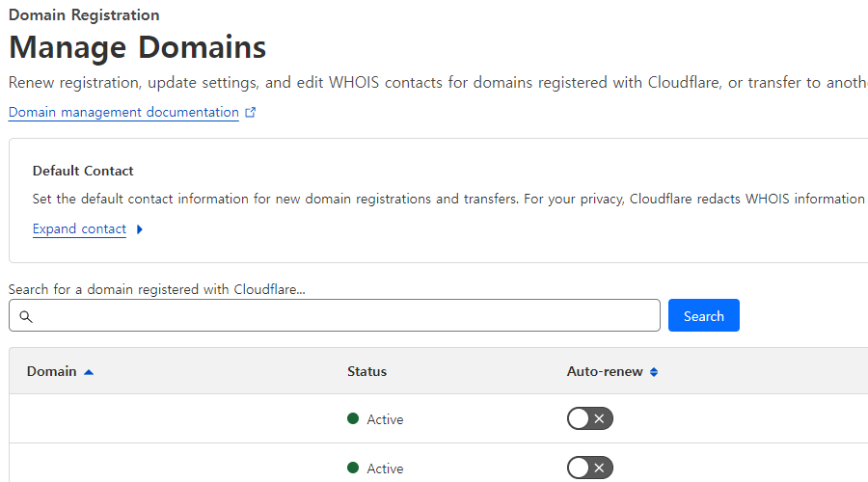Sort table by Domain column header
This screenshot has height=482, width=868.
(51, 371)
